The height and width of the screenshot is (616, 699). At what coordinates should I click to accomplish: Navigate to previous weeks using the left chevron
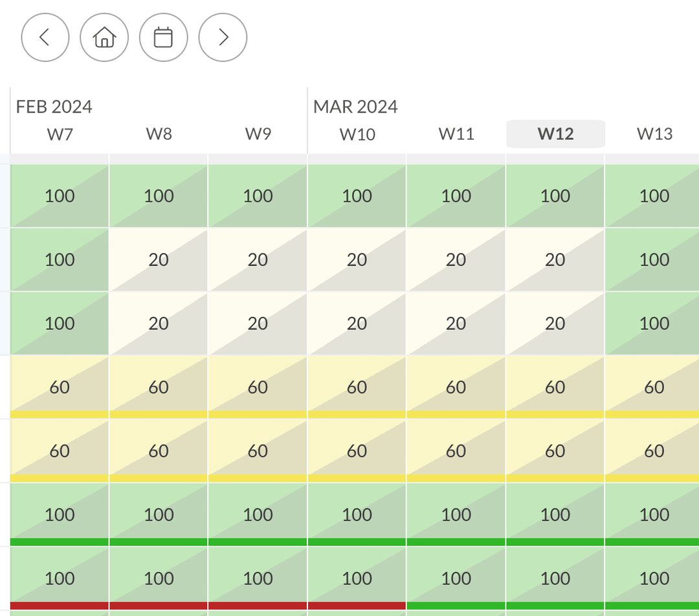coord(45,38)
